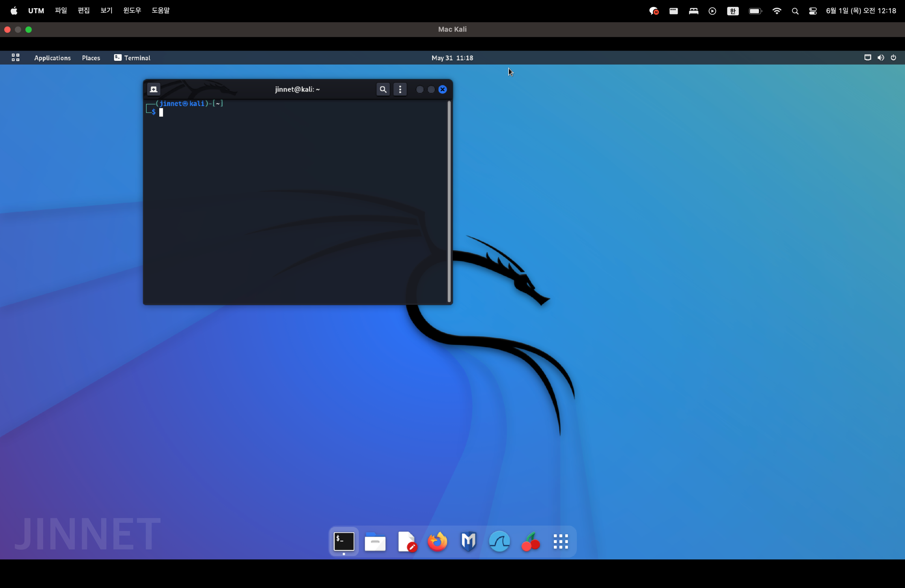Open Wireshark shark fin icon
The width and height of the screenshot is (905, 588).
[x=499, y=541]
